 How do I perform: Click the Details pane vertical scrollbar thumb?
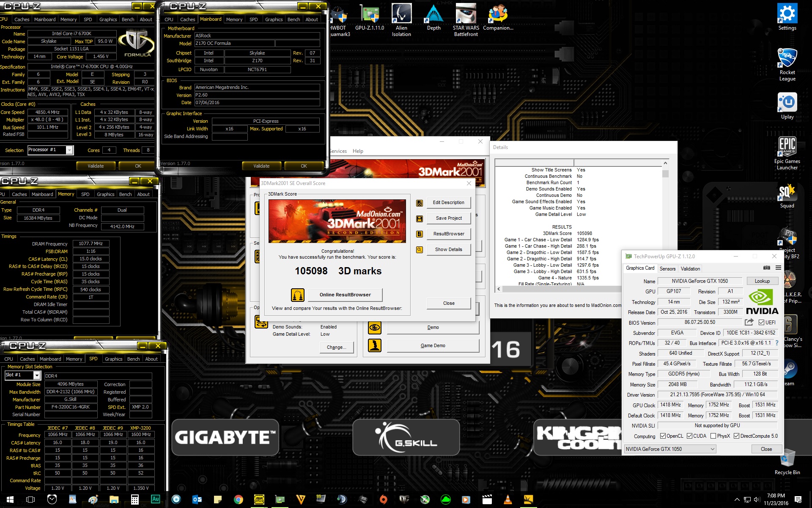coord(665,174)
